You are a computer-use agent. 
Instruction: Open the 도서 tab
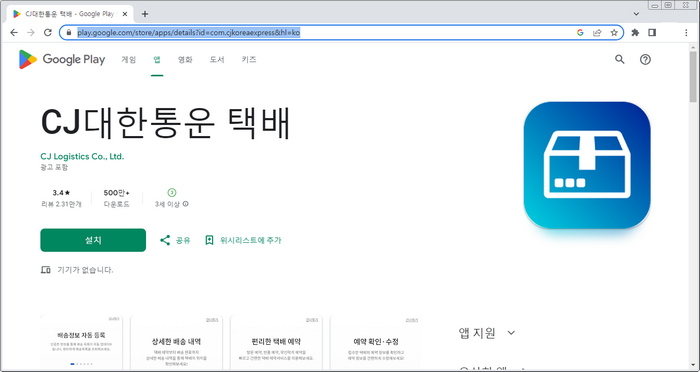[217, 59]
